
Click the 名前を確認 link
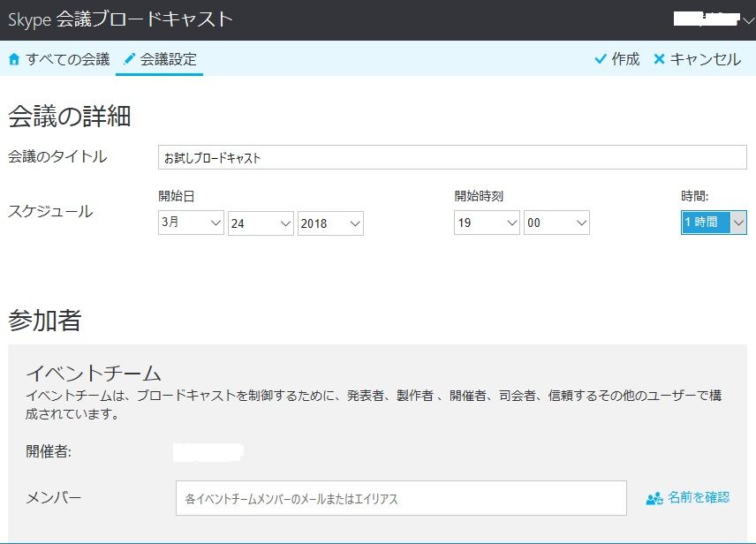(x=688, y=498)
